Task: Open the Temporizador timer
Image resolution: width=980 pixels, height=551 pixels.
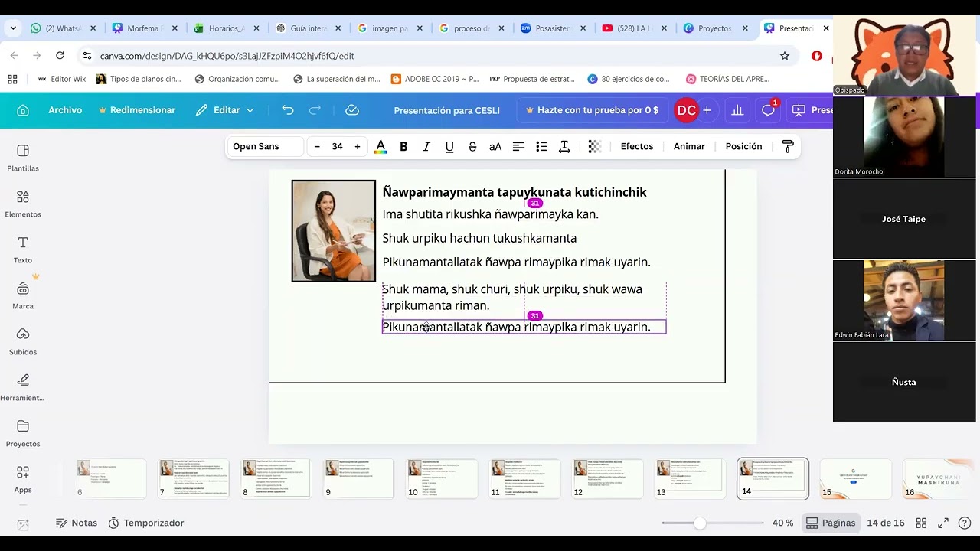Action: tap(146, 523)
